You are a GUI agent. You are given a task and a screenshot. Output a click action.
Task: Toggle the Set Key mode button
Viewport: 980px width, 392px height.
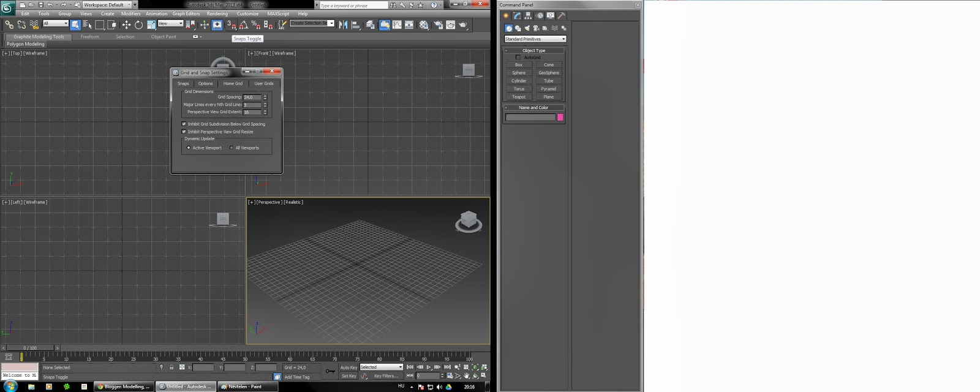click(x=349, y=376)
